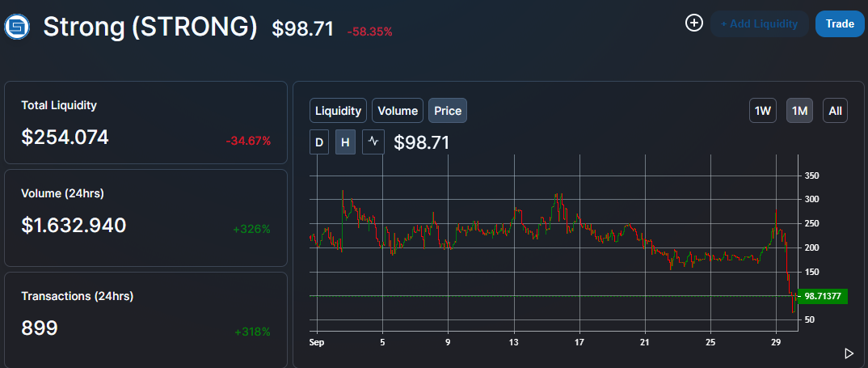Image resolution: width=868 pixels, height=368 pixels.
Task: Toggle daily candles with D button
Action: point(319,142)
